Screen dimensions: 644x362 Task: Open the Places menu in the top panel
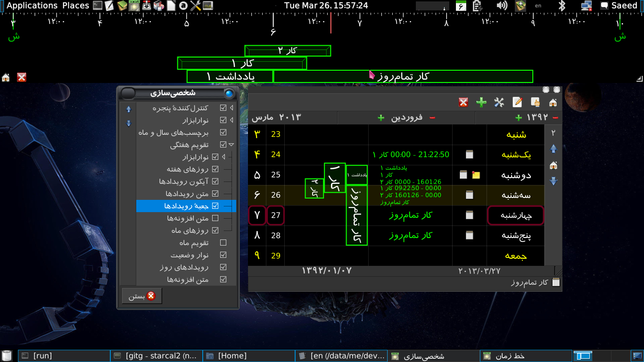pyautogui.click(x=75, y=6)
